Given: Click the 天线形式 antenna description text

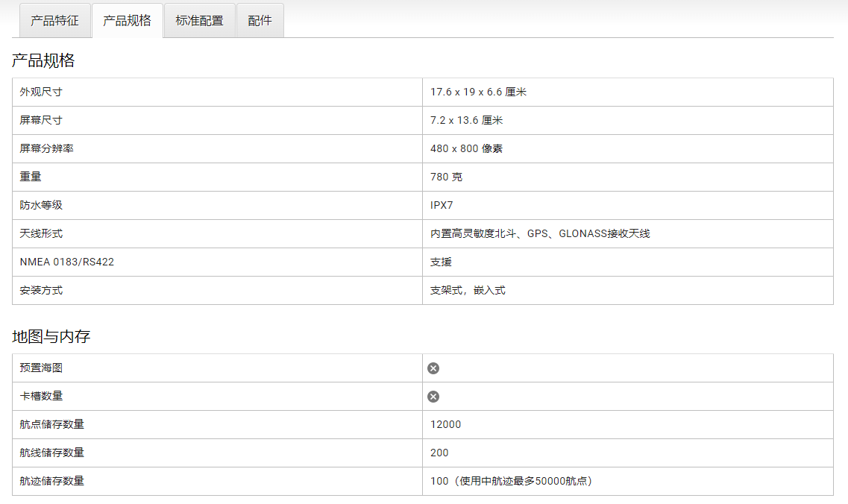Looking at the screenshot, I should [540, 234].
